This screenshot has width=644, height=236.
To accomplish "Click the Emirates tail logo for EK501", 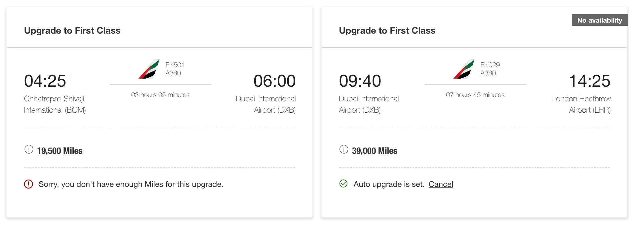I will [149, 69].
